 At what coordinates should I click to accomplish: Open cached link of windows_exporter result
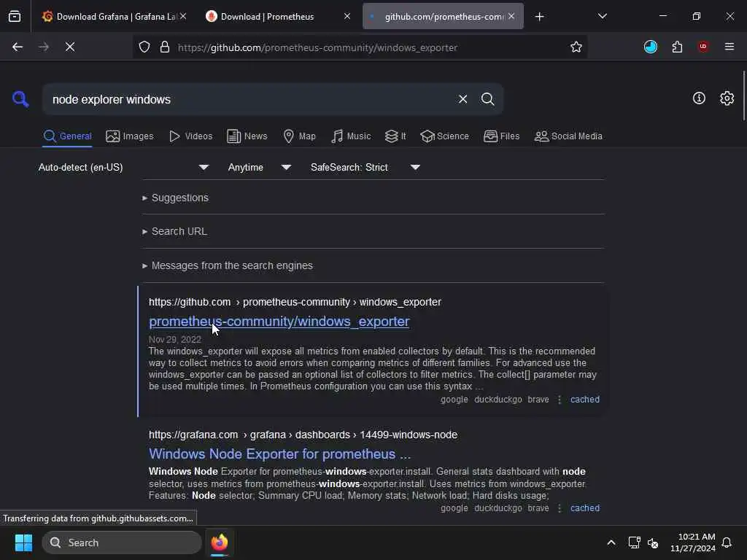coord(585,400)
